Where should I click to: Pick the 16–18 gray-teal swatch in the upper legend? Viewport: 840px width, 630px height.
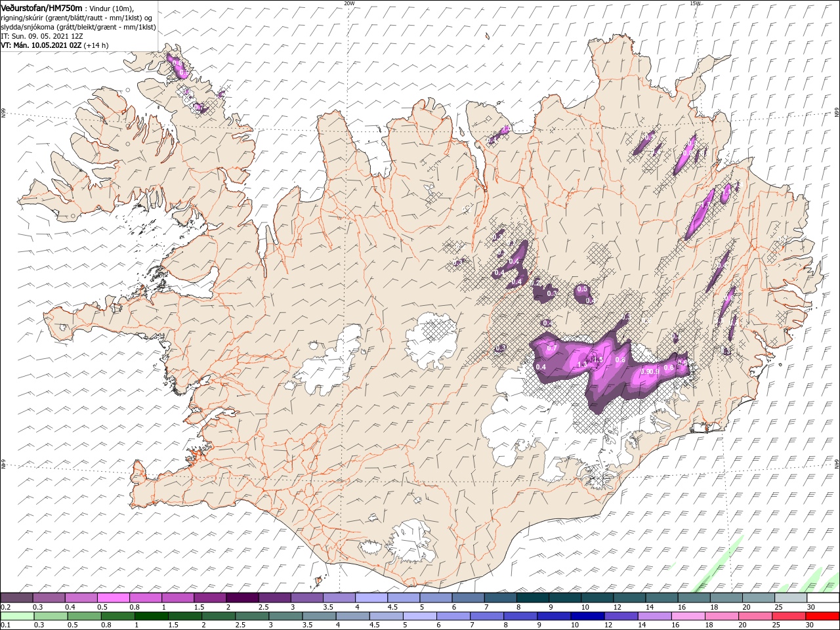(694, 598)
